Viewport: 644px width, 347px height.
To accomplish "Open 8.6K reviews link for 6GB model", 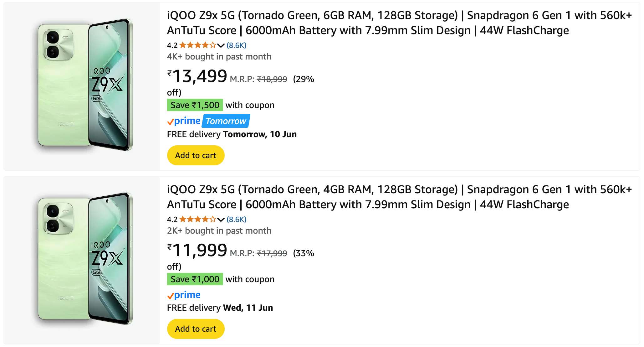I will click(237, 45).
